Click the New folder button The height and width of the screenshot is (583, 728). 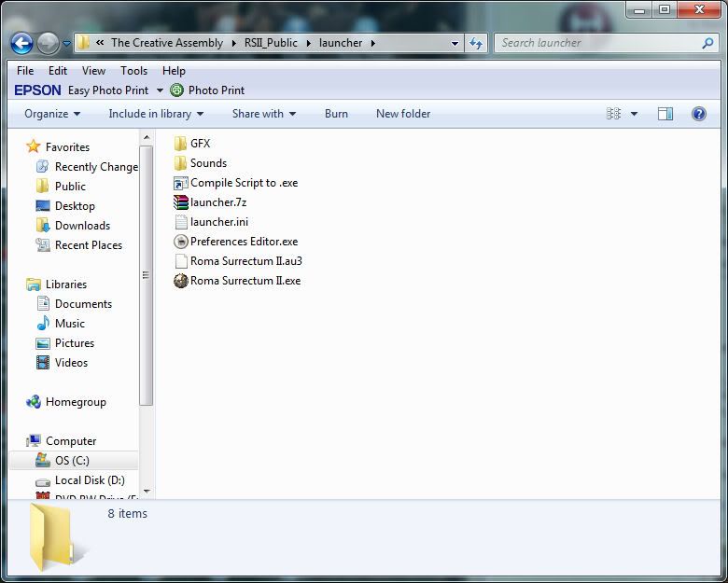point(403,114)
